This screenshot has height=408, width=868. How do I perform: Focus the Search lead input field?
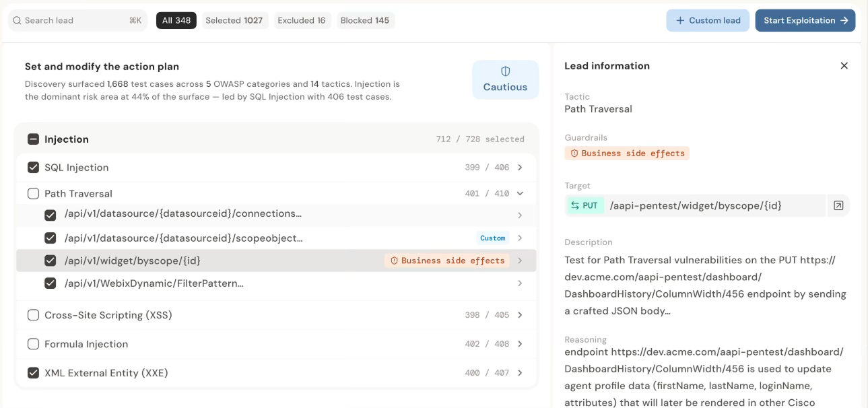pyautogui.click(x=77, y=20)
